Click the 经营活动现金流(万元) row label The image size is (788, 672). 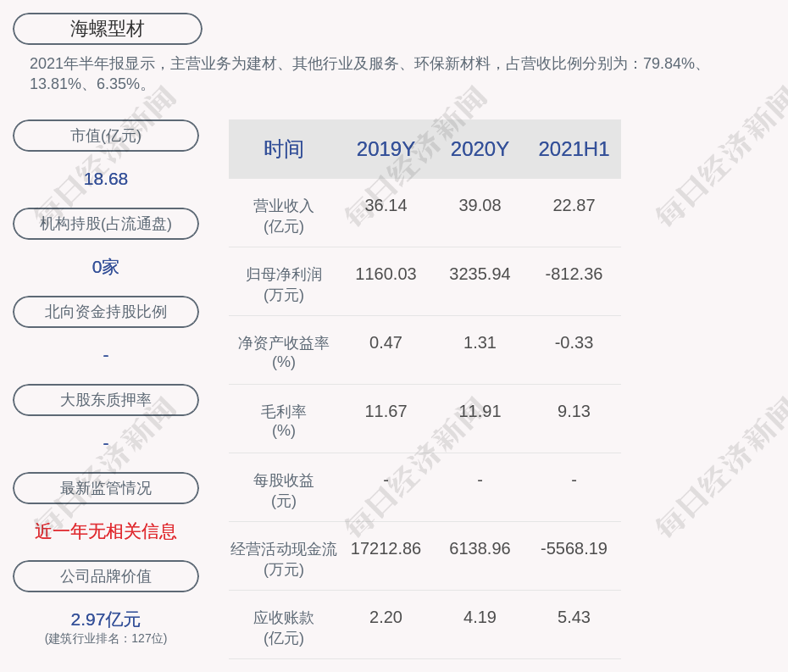tap(284, 558)
